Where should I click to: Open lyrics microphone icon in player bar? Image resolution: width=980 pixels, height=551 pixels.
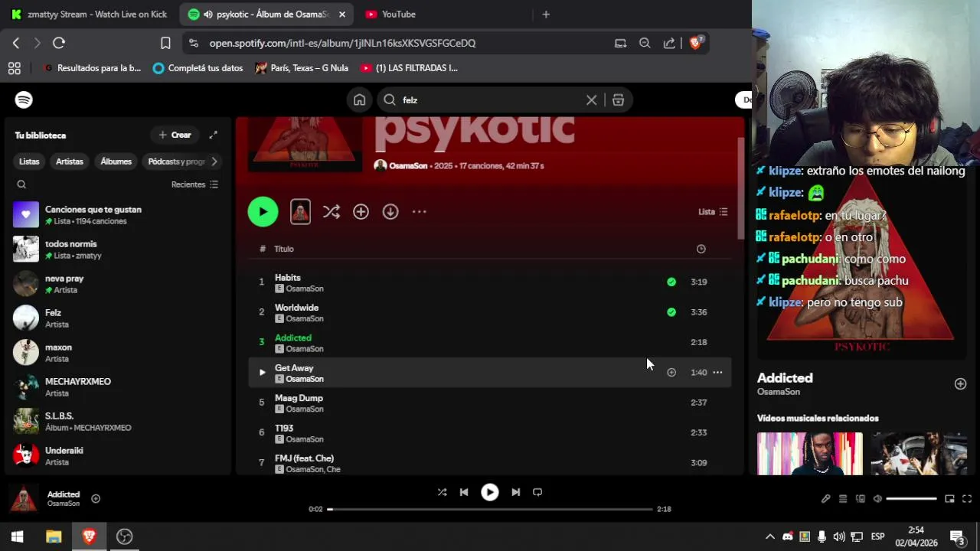825,499
